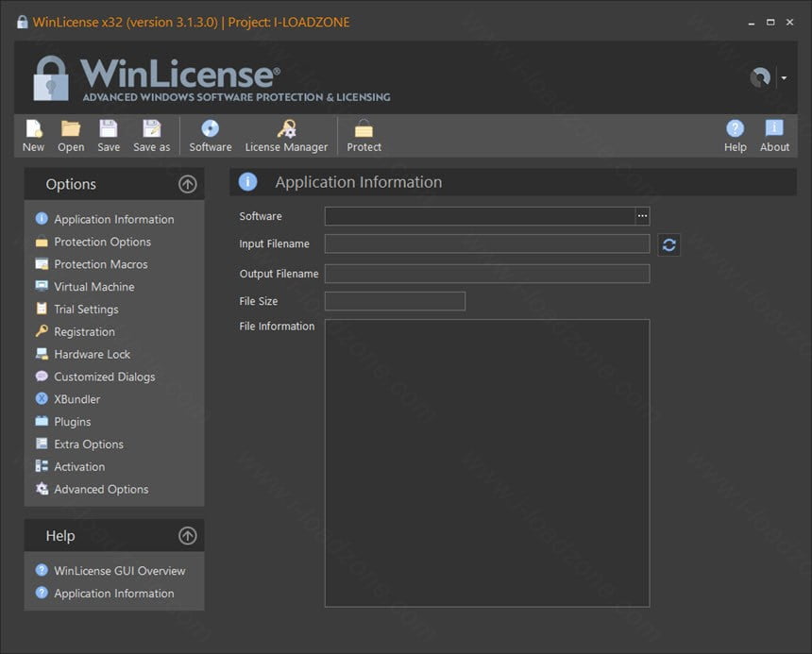Image resolution: width=812 pixels, height=654 pixels.
Task: Minimize the WinLicense window
Action: point(751,23)
